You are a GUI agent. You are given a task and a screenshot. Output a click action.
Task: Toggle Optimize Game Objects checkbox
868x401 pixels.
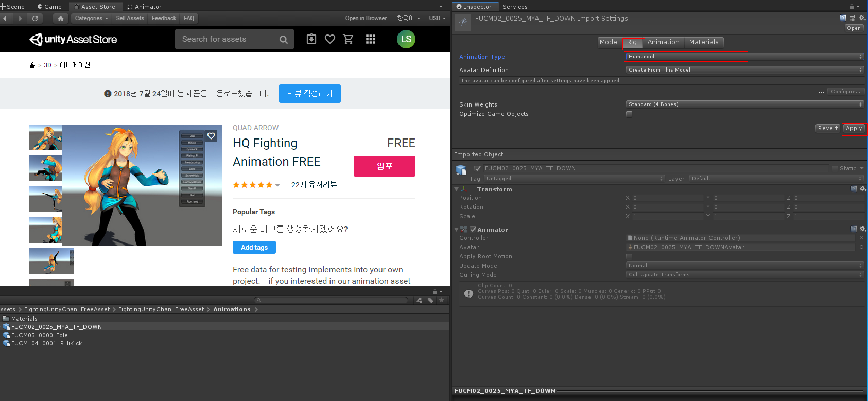(629, 114)
